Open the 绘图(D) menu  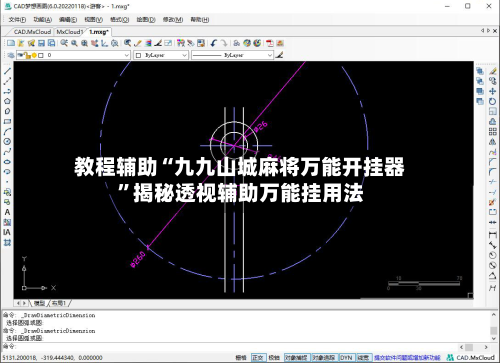coord(146,20)
